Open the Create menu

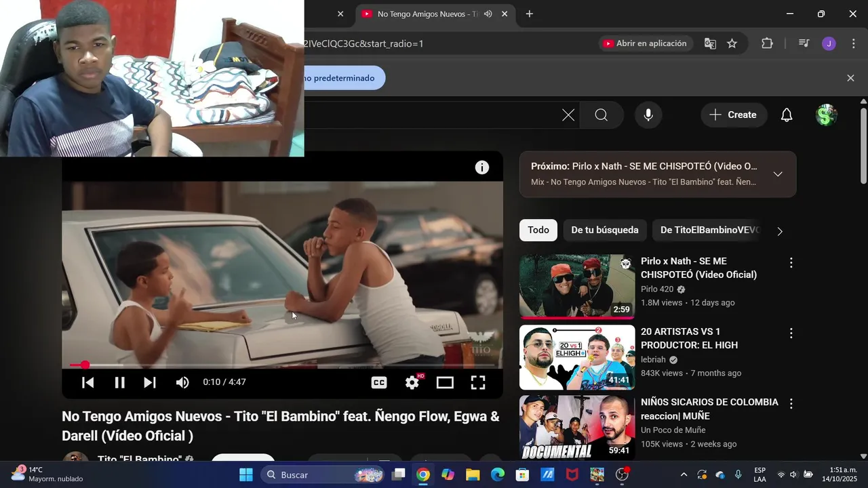click(x=734, y=115)
